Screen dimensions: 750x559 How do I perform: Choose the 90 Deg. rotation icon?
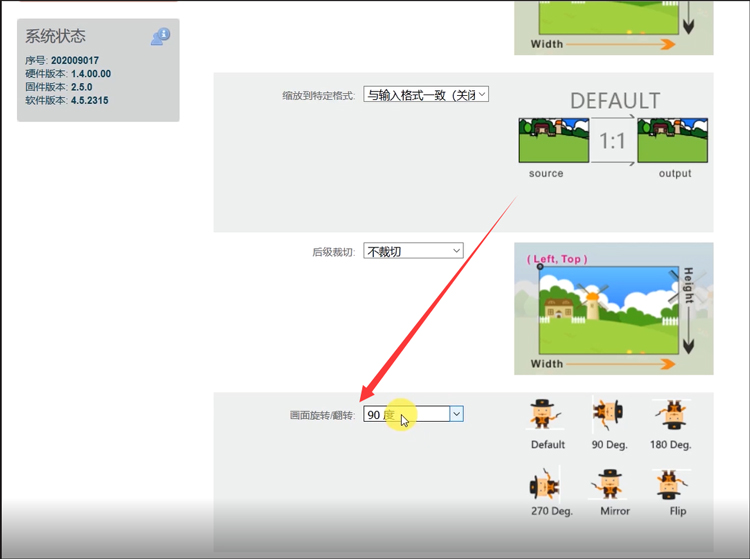point(609,415)
